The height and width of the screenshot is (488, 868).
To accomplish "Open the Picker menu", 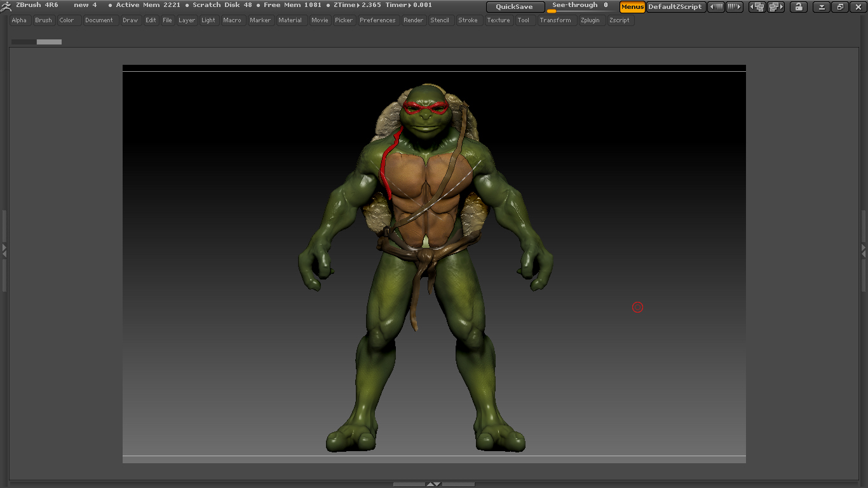I will point(344,20).
